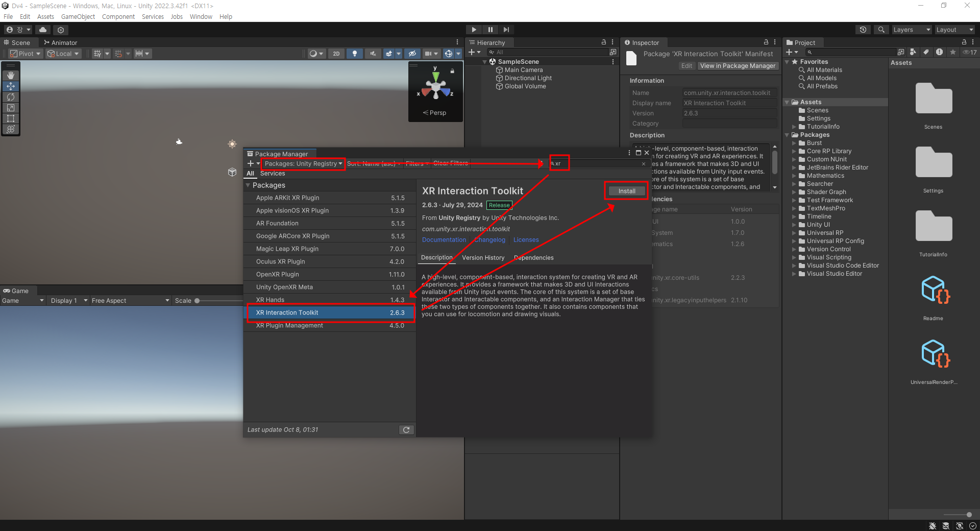Toggle Hierarchy panel lock

point(603,42)
